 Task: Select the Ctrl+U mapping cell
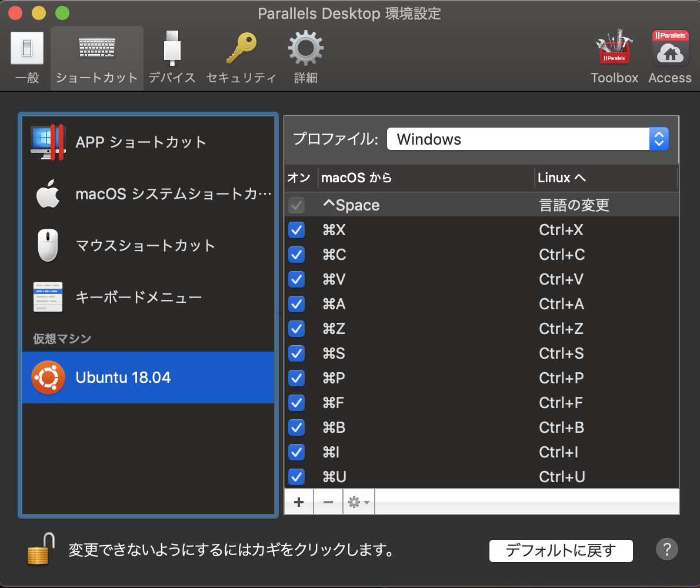pyautogui.click(x=562, y=477)
